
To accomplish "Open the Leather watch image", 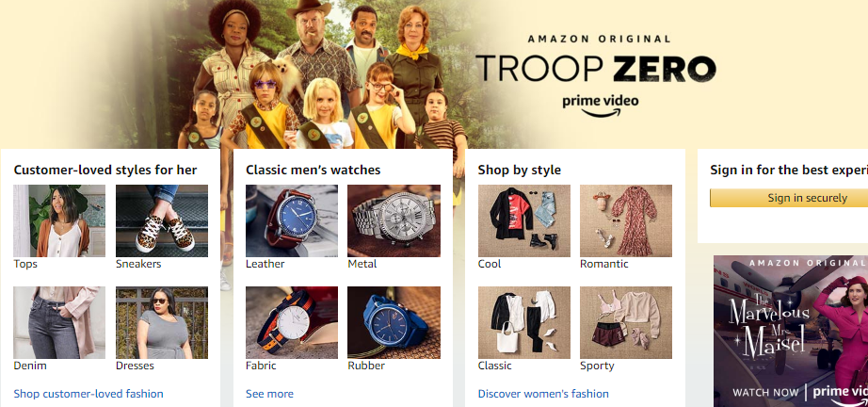I will (292, 220).
